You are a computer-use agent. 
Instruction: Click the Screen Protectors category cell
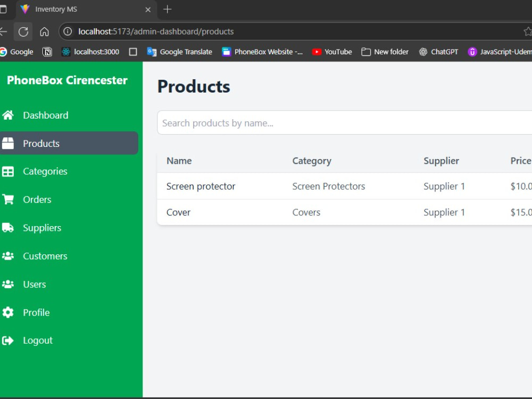pyautogui.click(x=329, y=186)
